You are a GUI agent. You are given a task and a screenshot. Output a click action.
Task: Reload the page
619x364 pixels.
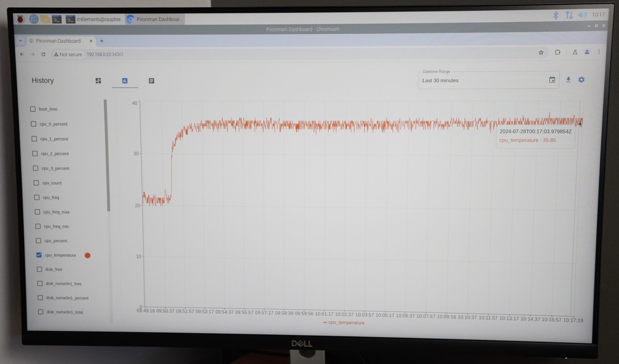click(x=43, y=54)
